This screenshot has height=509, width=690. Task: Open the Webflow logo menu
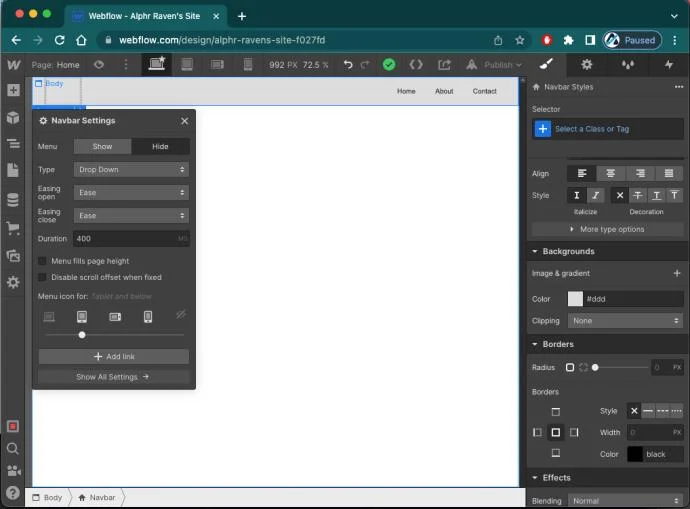click(14, 65)
